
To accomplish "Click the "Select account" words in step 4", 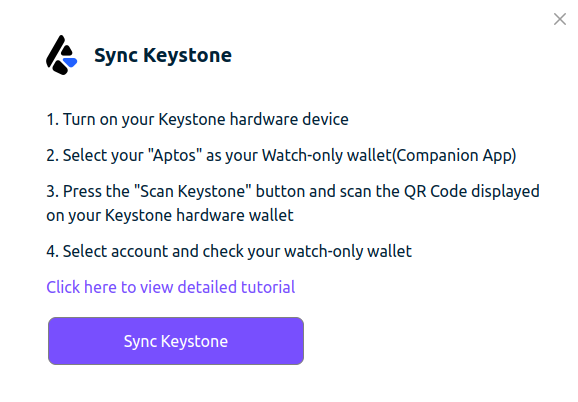I will click(x=115, y=251).
